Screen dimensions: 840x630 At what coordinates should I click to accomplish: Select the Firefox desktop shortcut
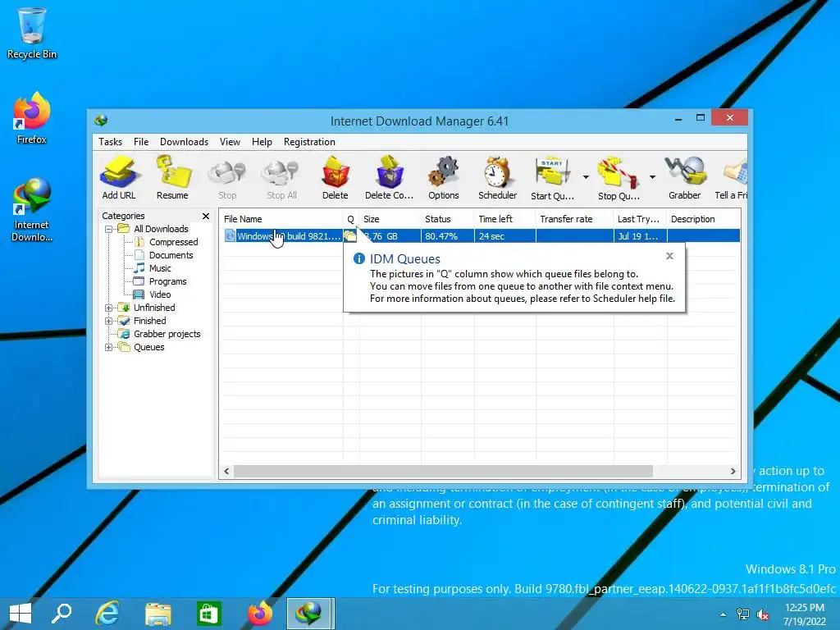(32, 119)
